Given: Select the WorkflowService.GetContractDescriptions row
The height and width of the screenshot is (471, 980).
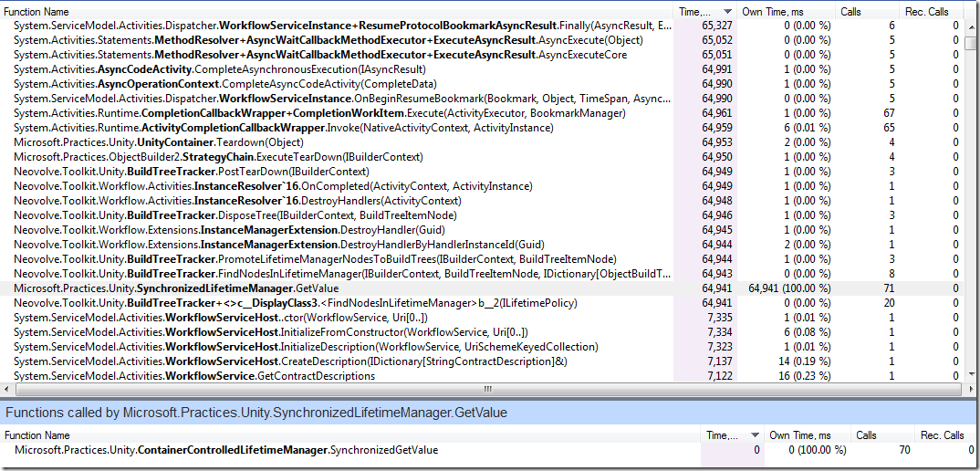Looking at the screenshot, I should (x=481, y=375).
